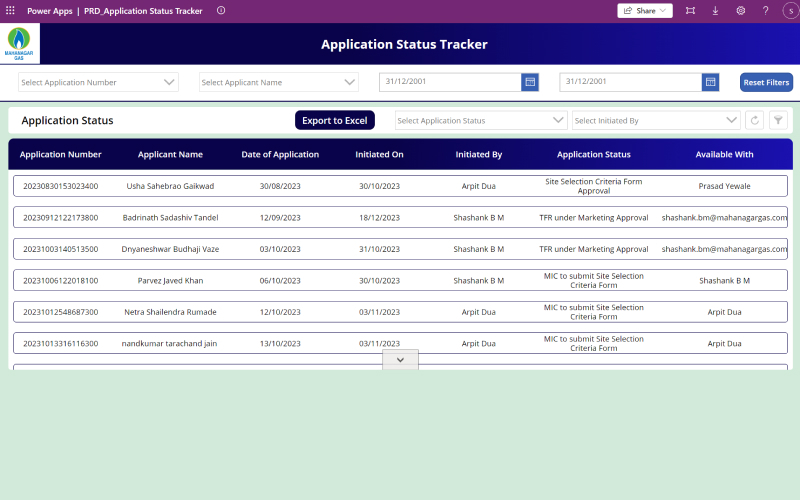800x500 pixels.
Task: Click the Initiated On column header
Action: [380, 155]
